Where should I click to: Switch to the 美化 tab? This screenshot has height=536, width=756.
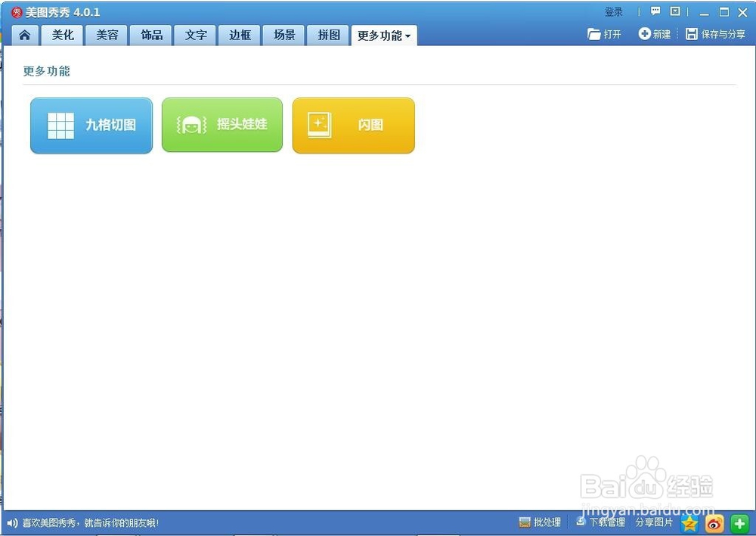(62, 35)
